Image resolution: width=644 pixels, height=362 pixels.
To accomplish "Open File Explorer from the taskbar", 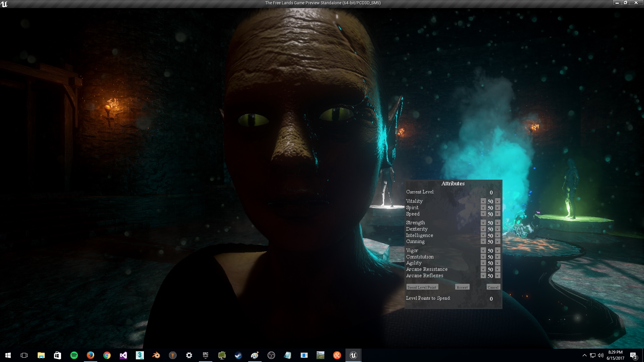I will [41, 355].
